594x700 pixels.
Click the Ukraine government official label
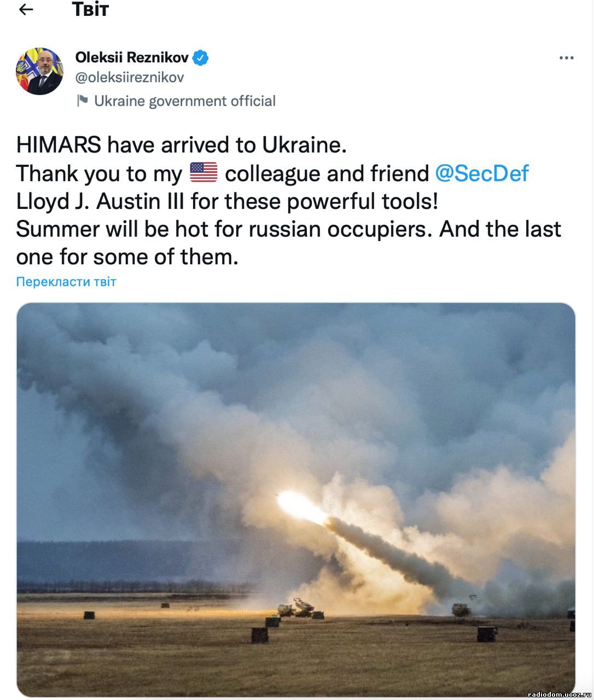pyautogui.click(x=185, y=101)
